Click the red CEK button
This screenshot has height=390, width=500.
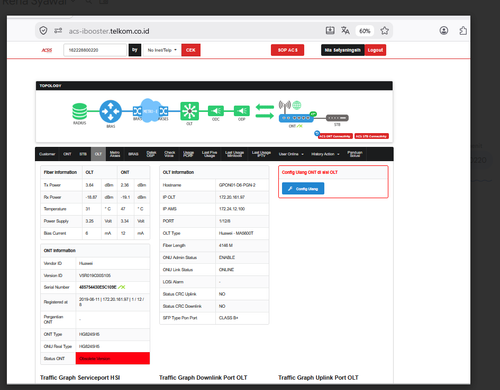tap(191, 50)
